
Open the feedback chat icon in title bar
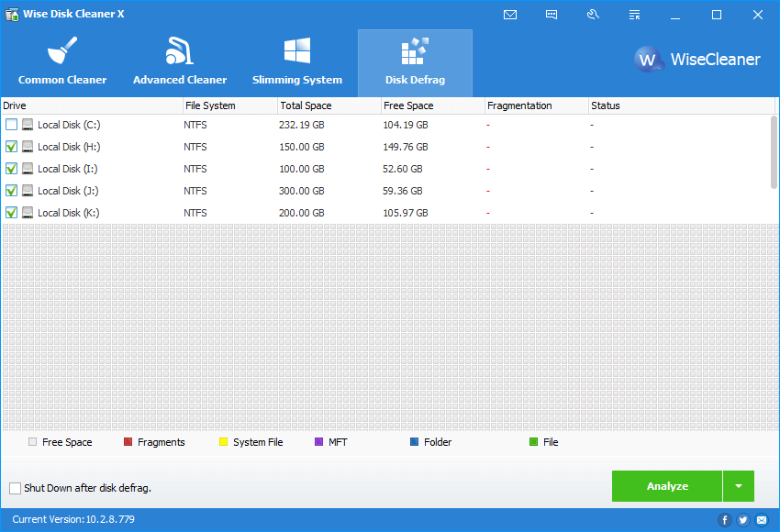tap(552, 15)
